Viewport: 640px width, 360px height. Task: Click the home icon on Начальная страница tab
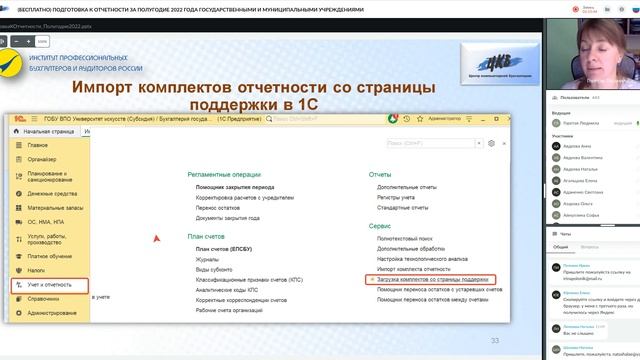(x=16, y=131)
